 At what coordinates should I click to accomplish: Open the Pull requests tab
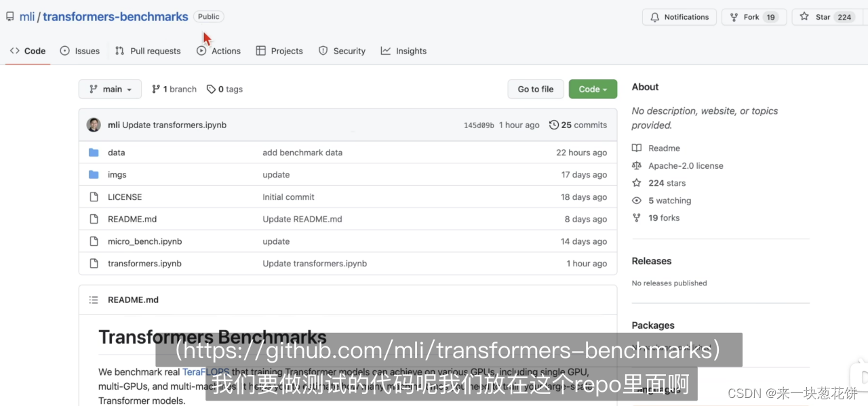[x=148, y=51]
